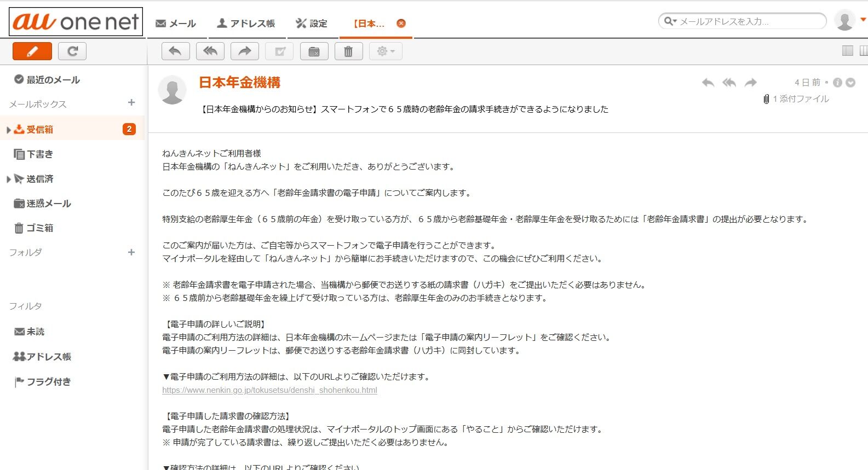Viewport: 868px width, 470px height.
Task: Open the gear actions dropdown in toolbar
Action: coord(386,51)
